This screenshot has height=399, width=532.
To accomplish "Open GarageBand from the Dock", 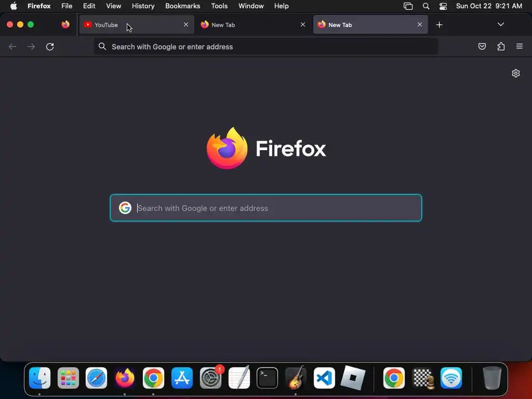I will tap(296, 378).
